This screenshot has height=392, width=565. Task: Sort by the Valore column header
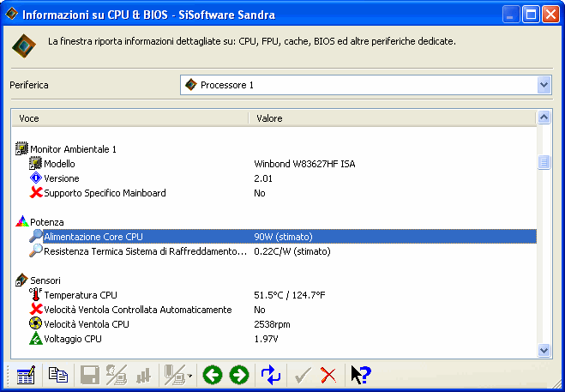click(x=393, y=118)
